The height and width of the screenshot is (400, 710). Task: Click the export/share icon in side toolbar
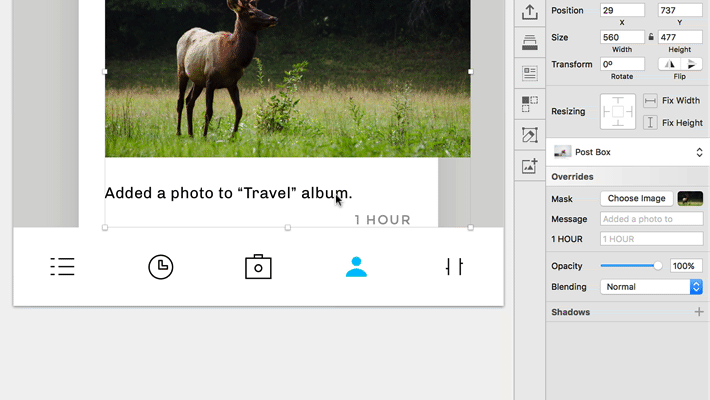[x=530, y=12]
